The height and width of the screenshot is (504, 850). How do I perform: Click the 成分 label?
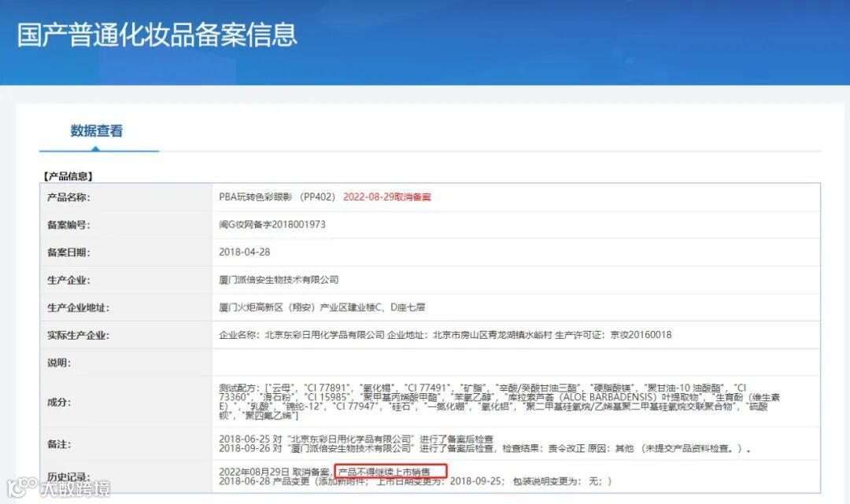click(x=58, y=403)
